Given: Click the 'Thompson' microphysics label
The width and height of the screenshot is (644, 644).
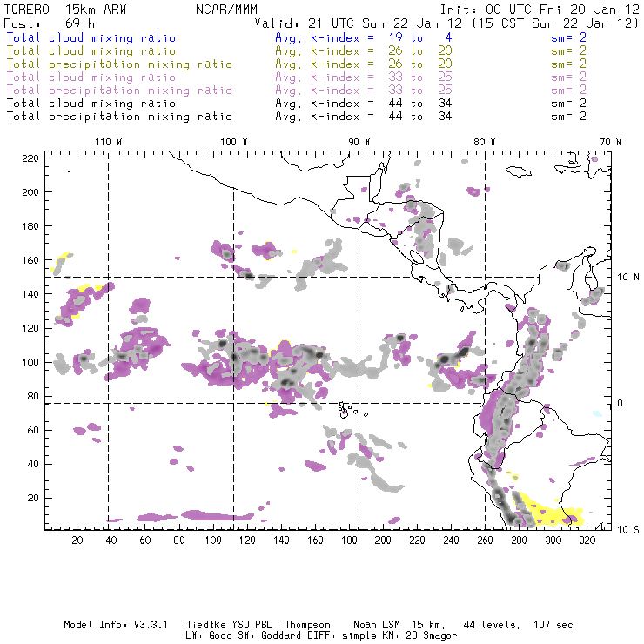Looking at the screenshot, I should (x=307, y=625).
